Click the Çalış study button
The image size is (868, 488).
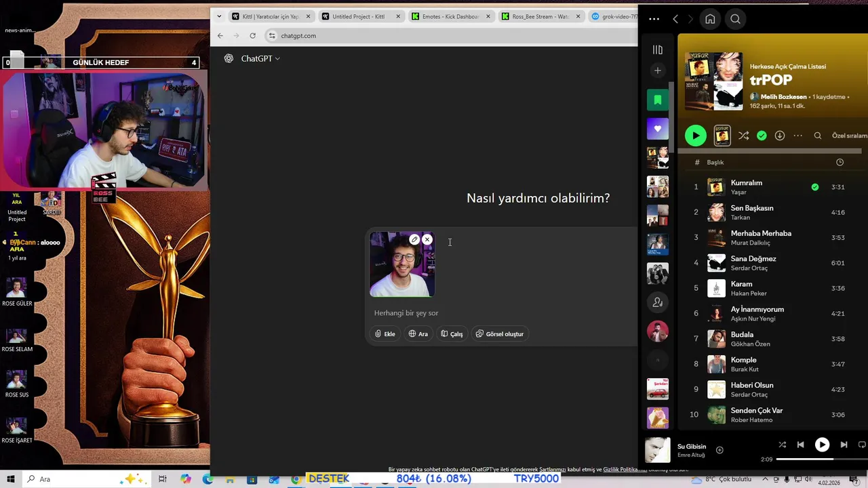coord(452,334)
